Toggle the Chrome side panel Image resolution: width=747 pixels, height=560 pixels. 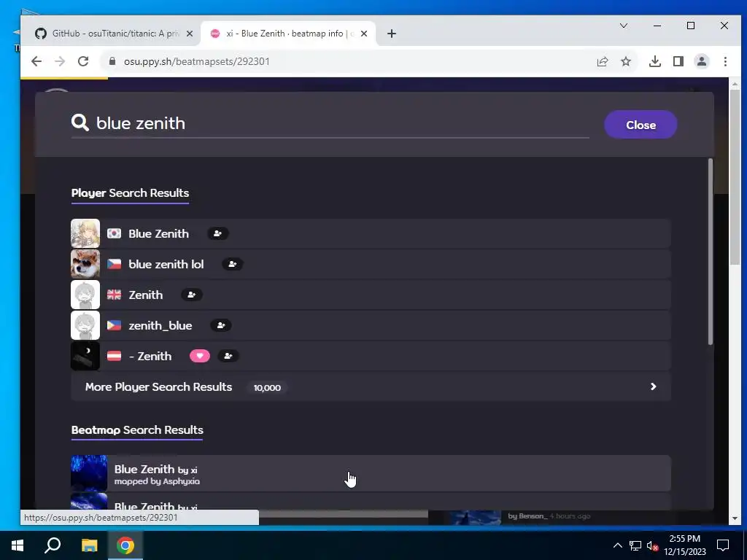click(678, 61)
